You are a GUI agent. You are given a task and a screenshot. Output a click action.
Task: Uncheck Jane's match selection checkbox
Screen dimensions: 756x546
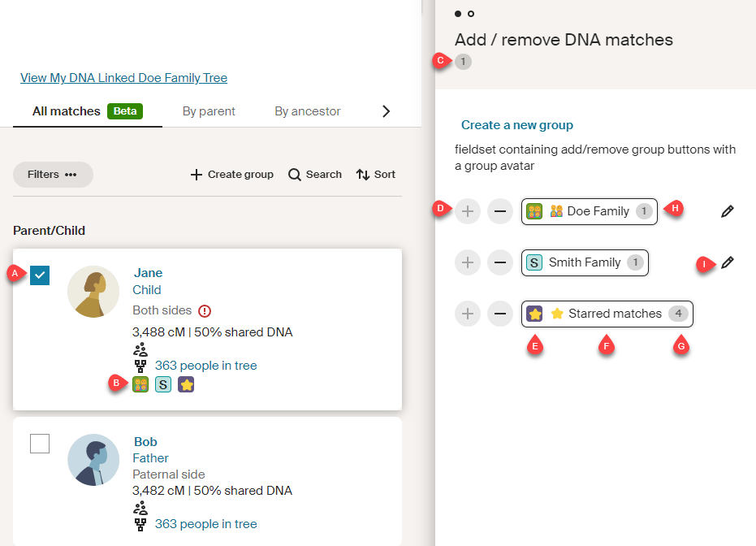(39, 275)
